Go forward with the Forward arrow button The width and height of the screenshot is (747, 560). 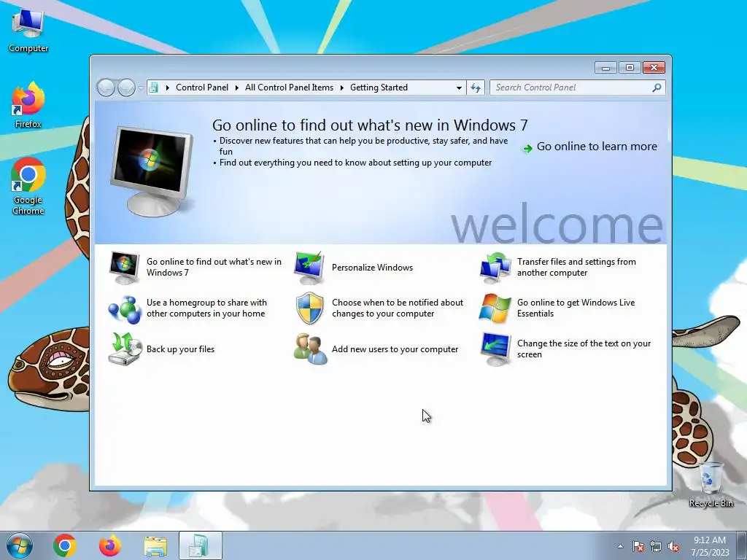126,87
